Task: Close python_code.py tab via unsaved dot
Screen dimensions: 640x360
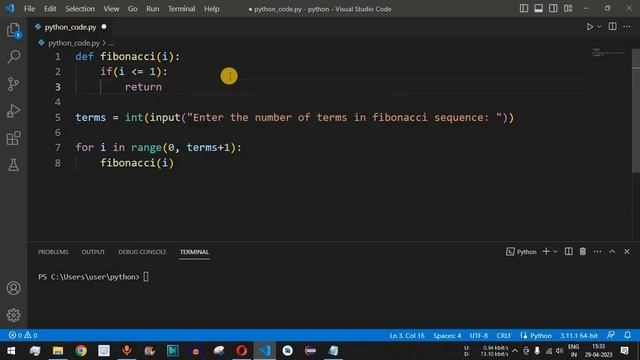Action: (104, 27)
